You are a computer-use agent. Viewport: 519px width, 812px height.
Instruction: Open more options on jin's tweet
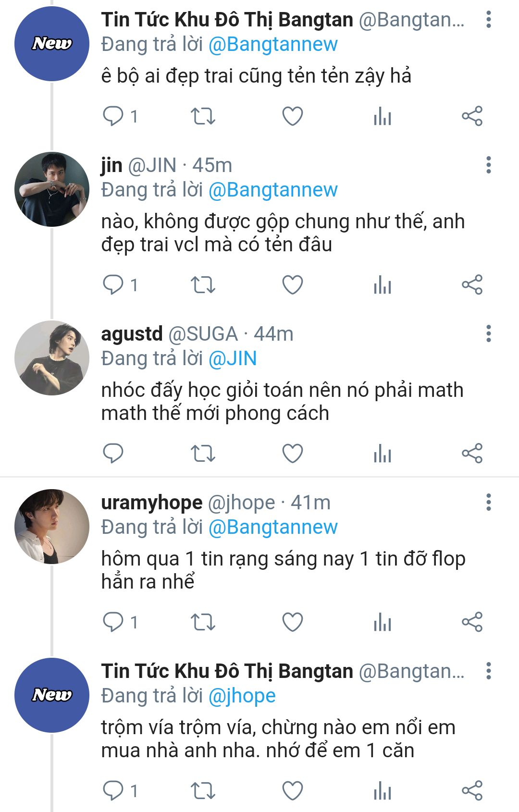tap(488, 165)
